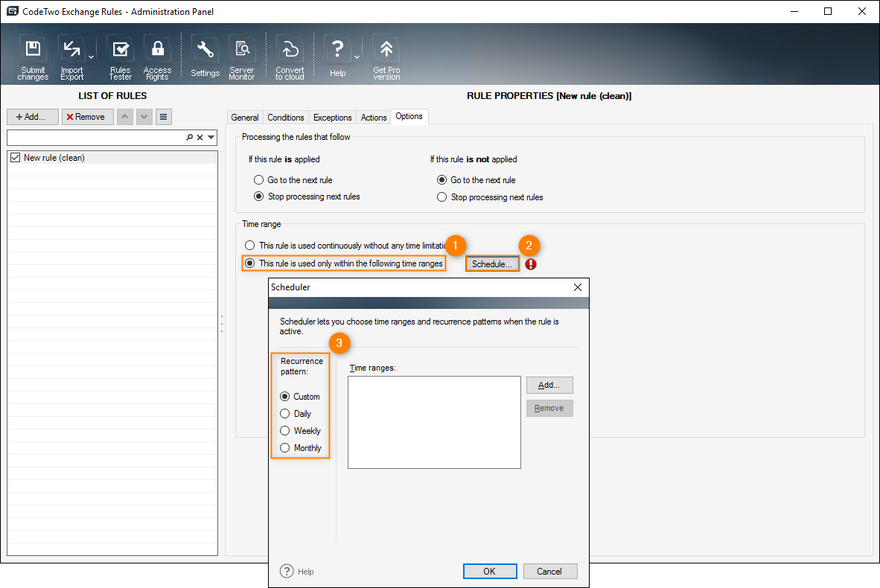This screenshot has height=588, width=880.
Task: Open the Help question mark toolbar icon
Action: click(x=337, y=57)
